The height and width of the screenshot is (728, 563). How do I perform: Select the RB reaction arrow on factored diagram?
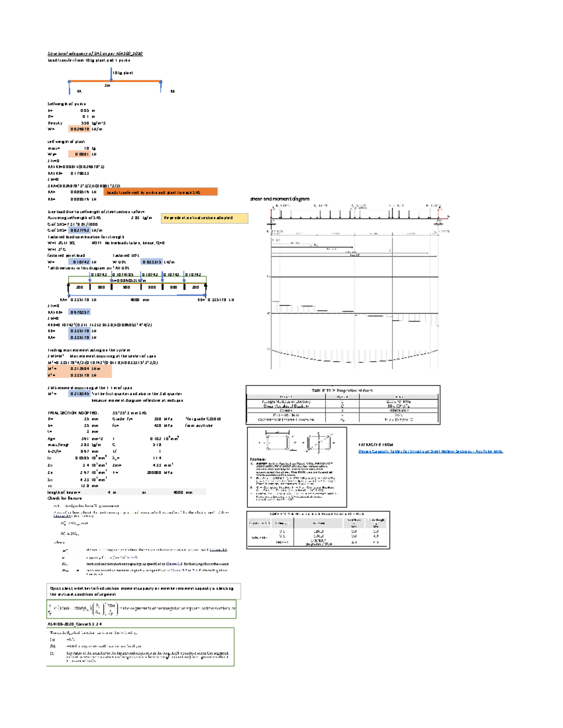click(206, 287)
